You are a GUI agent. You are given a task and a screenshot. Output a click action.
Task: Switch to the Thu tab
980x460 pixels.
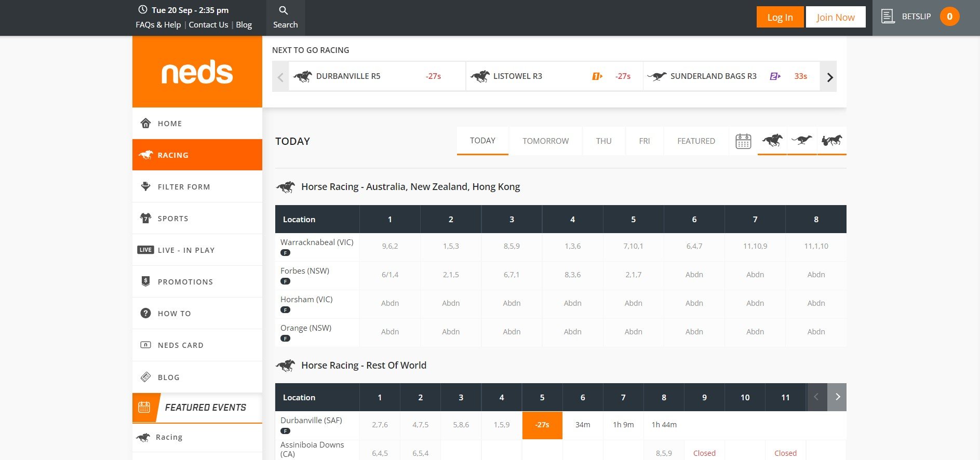pyautogui.click(x=603, y=141)
